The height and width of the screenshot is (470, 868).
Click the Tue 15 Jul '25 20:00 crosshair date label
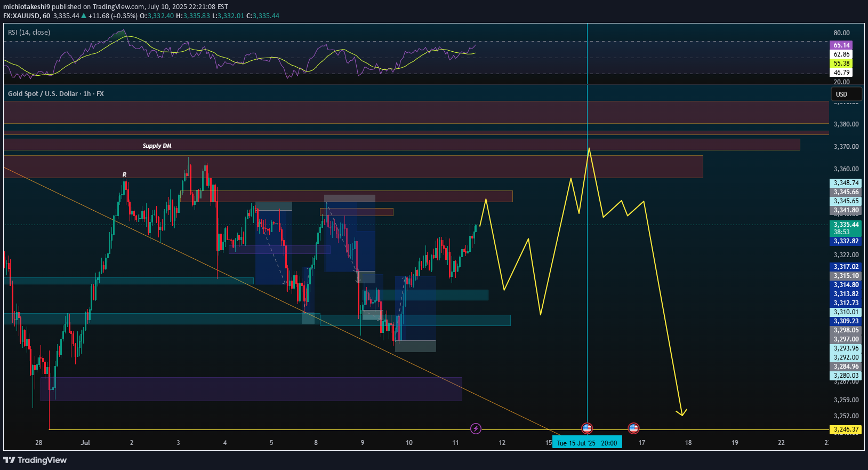(x=587, y=443)
